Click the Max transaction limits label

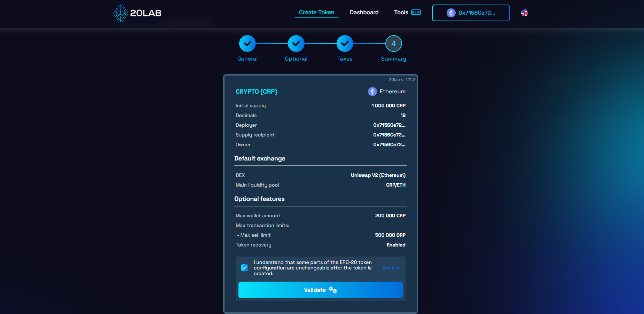click(262, 225)
